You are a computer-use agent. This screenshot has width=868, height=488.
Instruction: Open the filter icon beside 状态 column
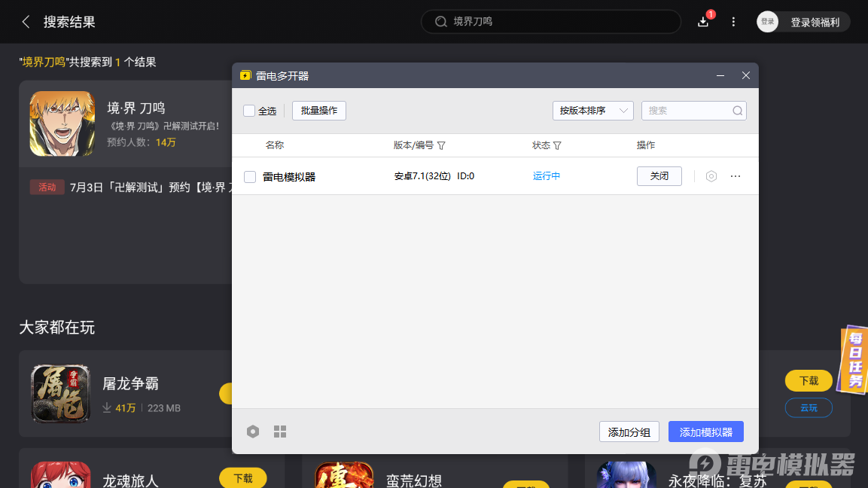coord(557,145)
